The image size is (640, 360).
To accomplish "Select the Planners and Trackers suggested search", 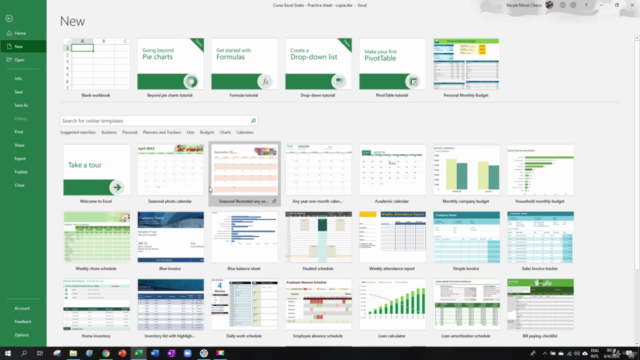I will (x=162, y=132).
